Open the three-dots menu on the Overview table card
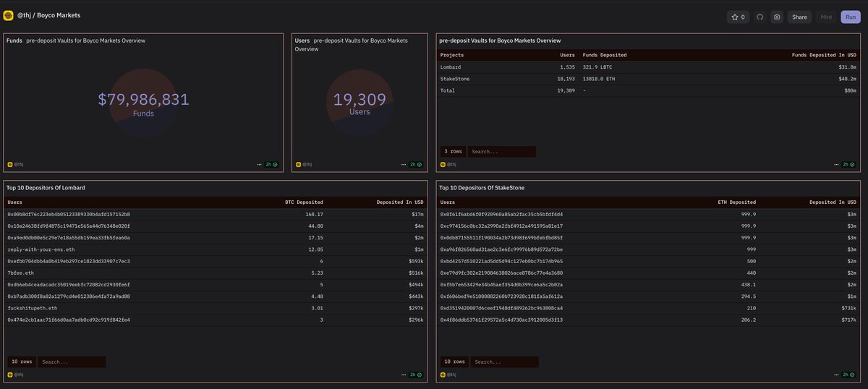 pyautogui.click(x=838, y=164)
